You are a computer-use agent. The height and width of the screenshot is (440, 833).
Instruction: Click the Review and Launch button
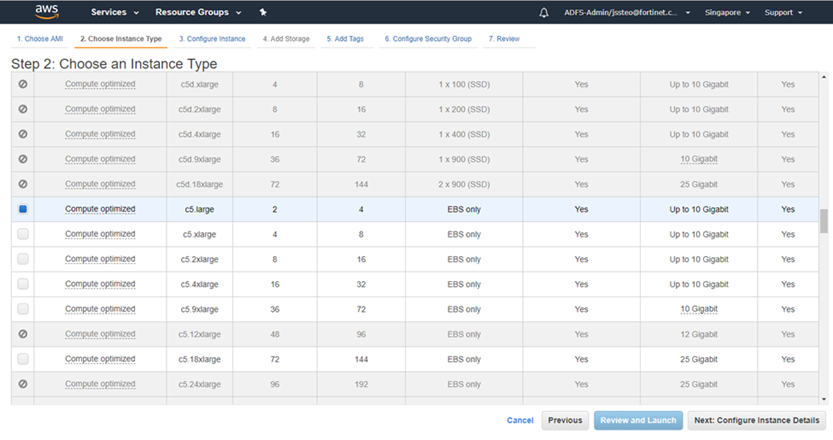(x=637, y=420)
